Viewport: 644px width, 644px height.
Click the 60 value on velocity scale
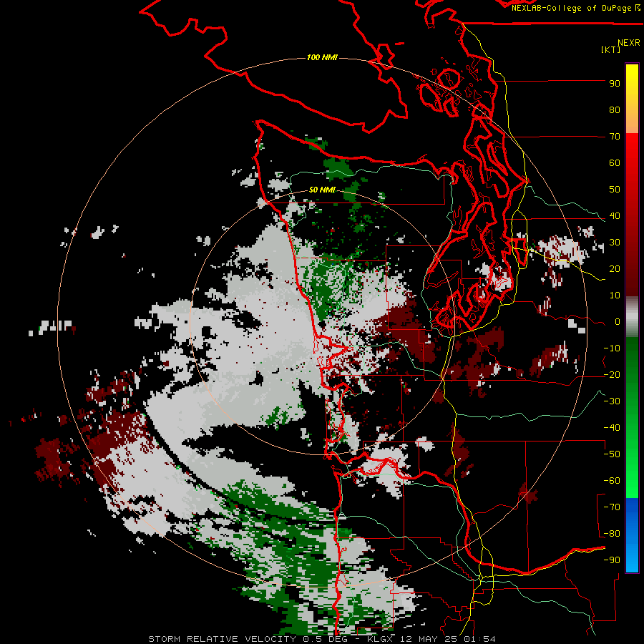pos(615,163)
